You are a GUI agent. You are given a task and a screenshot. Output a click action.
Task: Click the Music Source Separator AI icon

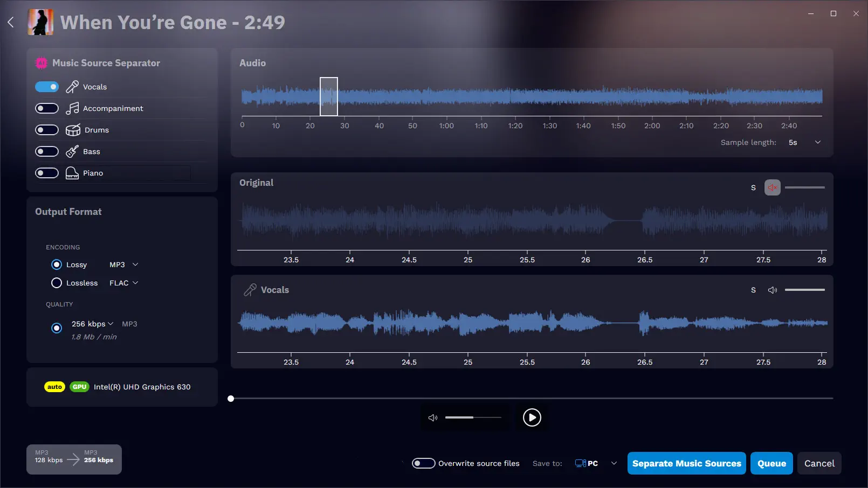[42, 62]
